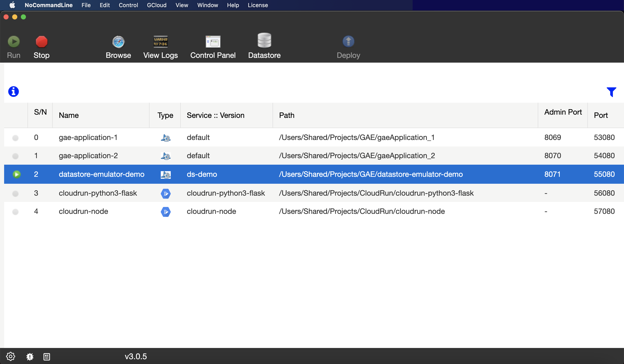Sort by the Name column header

point(69,115)
